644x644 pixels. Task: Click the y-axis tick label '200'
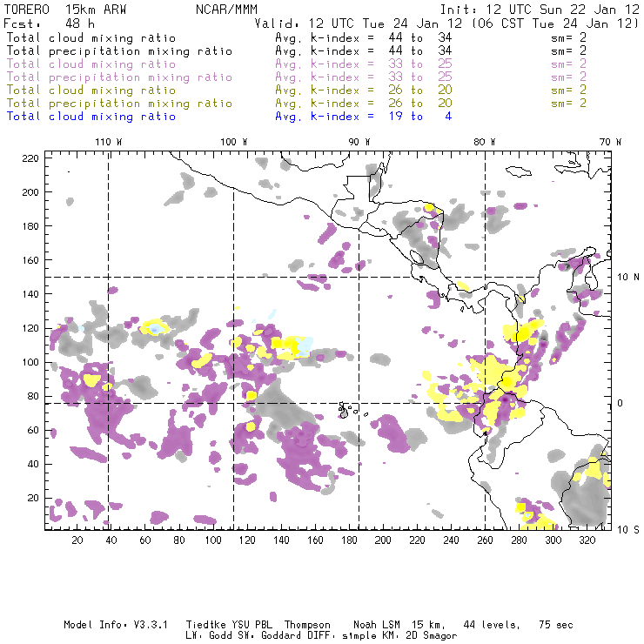click(x=30, y=192)
